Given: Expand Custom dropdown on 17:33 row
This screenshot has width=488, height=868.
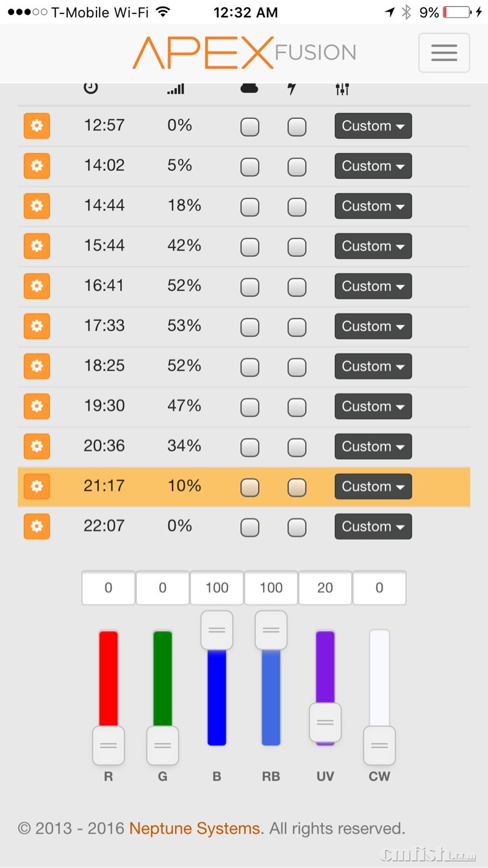Looking at the screenshot, I should [x=373, y=326].
